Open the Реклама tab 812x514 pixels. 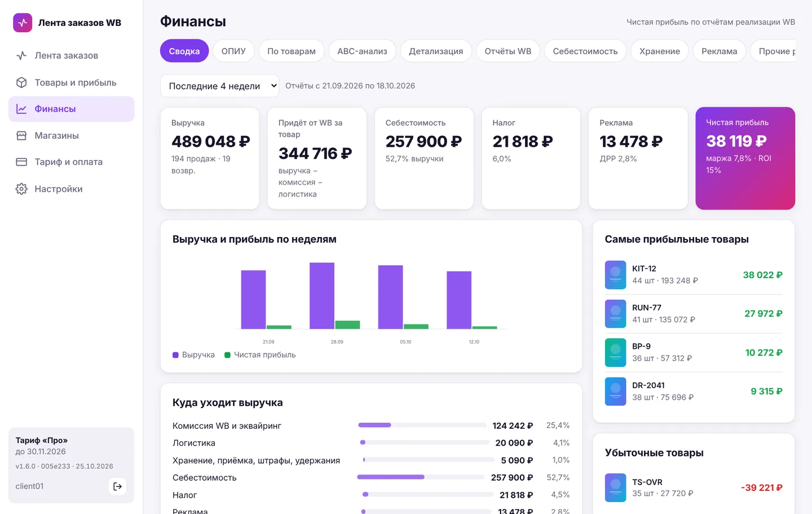coord(720,51)
